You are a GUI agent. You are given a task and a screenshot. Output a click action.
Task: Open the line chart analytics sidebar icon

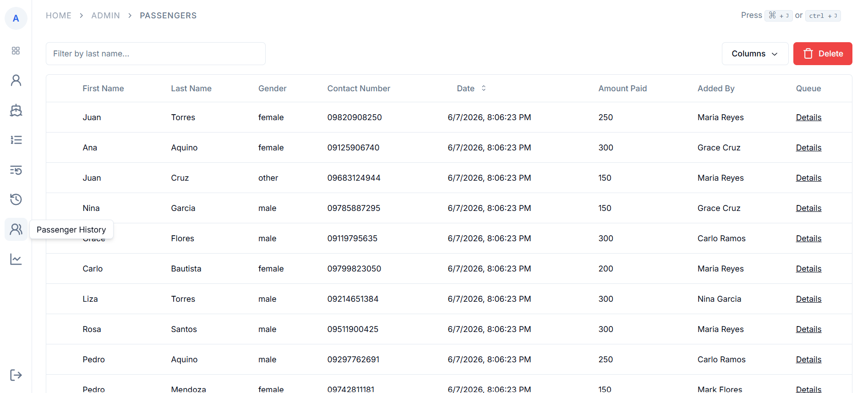(x=16, y=259)
